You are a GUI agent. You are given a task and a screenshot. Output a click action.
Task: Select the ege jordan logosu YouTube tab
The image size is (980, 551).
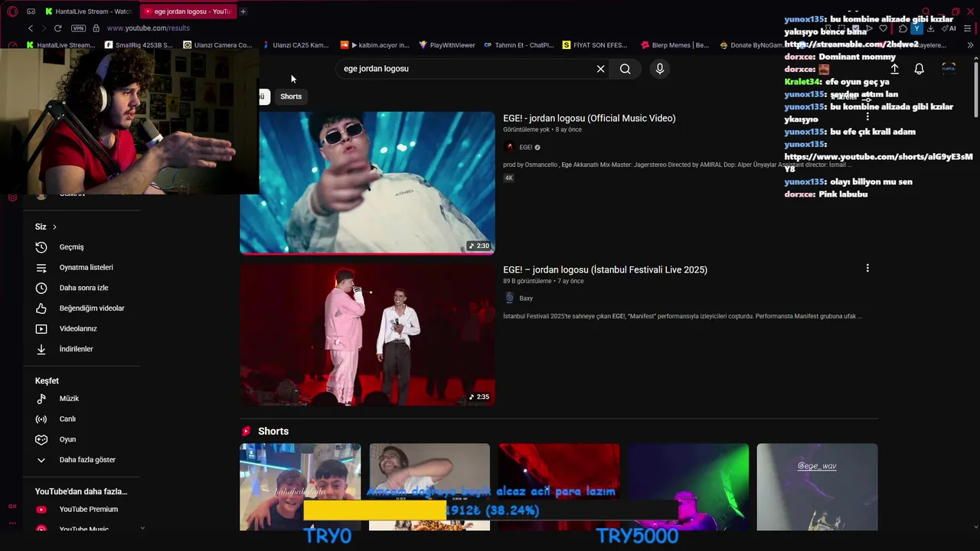click(188, 11)
